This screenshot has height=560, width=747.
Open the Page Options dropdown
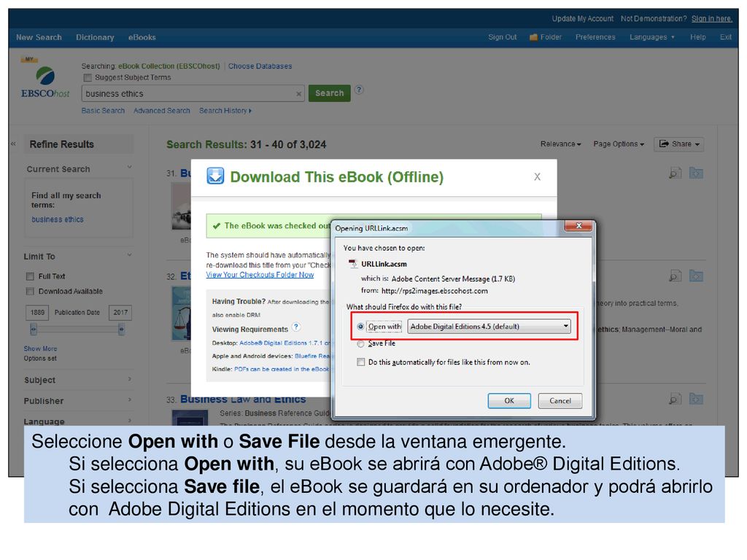pos(619,144)
